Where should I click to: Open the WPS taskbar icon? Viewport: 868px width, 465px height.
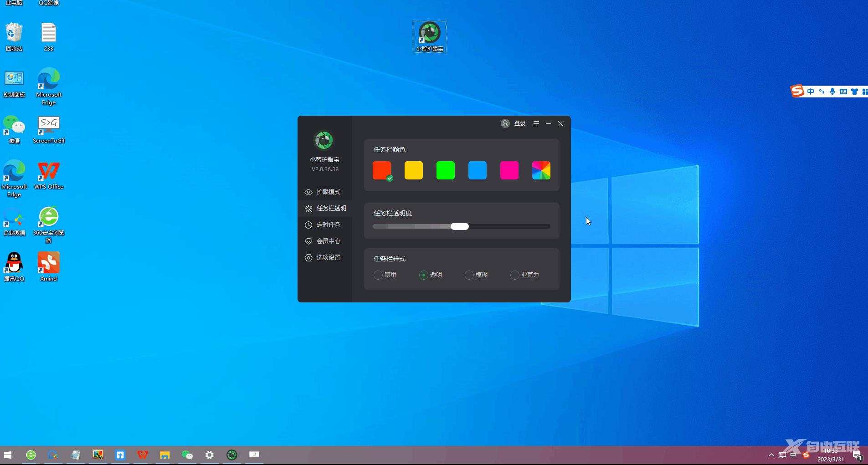pos(142,455)
